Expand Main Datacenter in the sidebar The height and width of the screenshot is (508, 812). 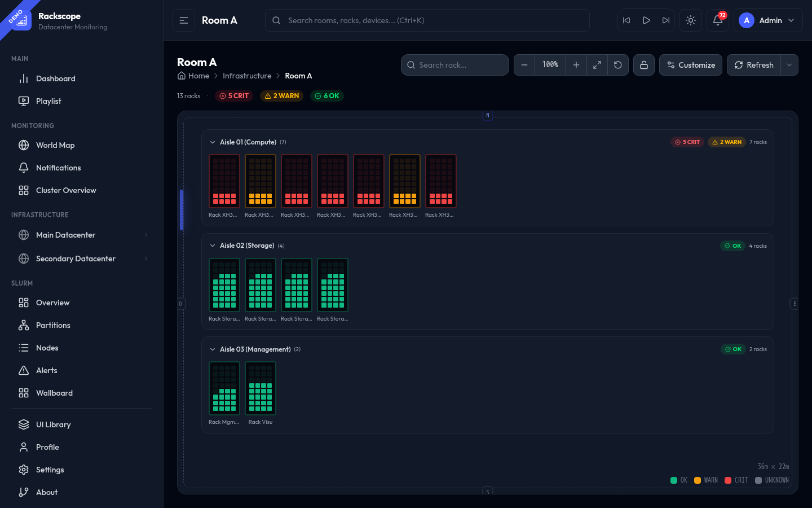tap(146, 235)
